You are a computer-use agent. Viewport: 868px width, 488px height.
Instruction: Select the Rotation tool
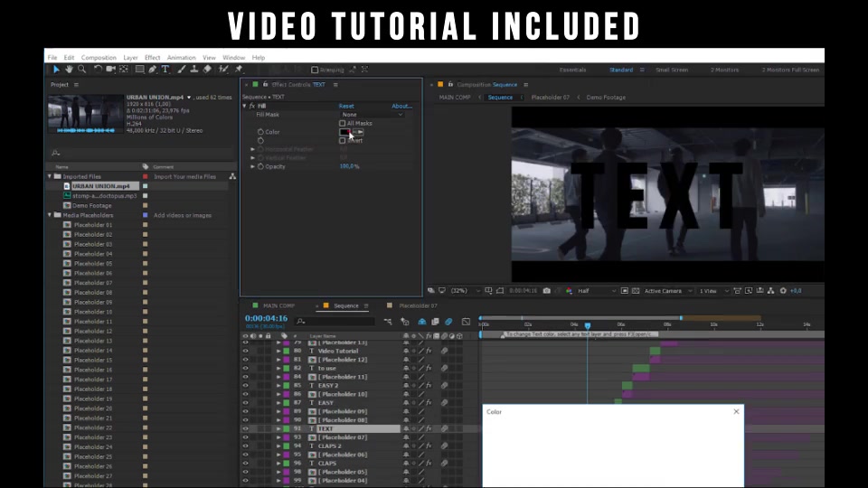[98, 70]
